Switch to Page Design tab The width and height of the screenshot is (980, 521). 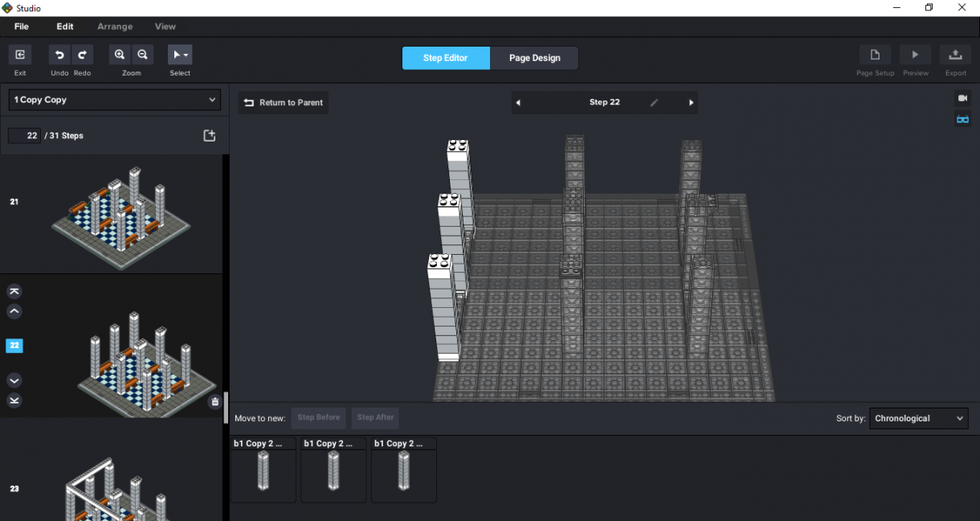point(534,58)
